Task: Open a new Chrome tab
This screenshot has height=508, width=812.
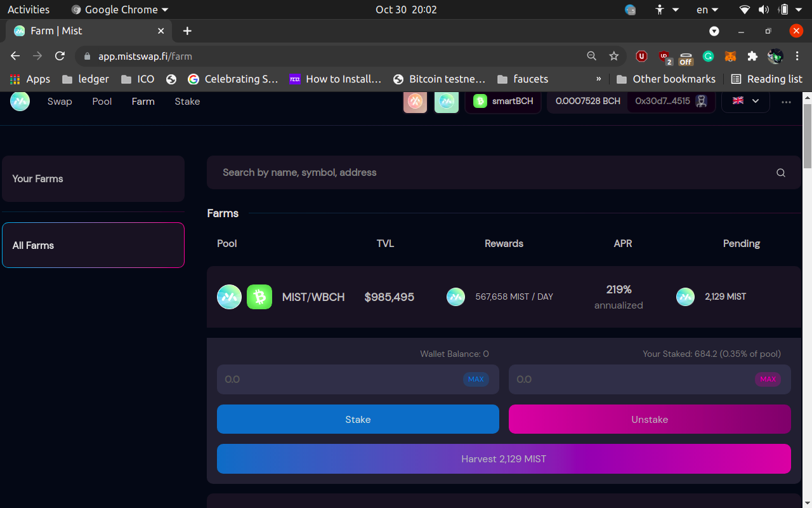Action: [x=187, y=30]
